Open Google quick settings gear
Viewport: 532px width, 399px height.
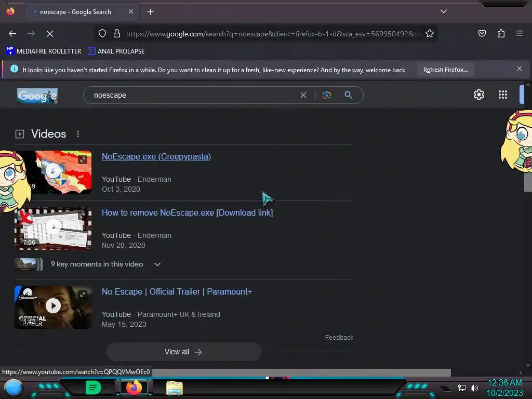(x=478, y=95)
